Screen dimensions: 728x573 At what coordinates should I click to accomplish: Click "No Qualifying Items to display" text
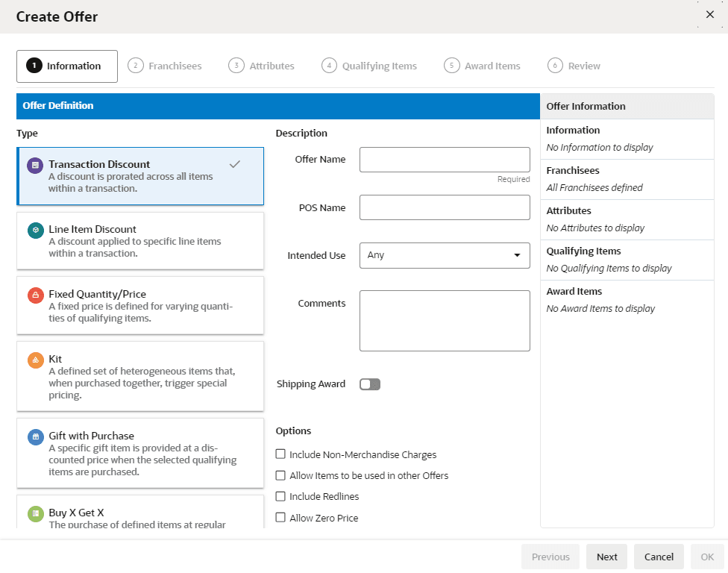pyautogui.click(x=609, y=269)
